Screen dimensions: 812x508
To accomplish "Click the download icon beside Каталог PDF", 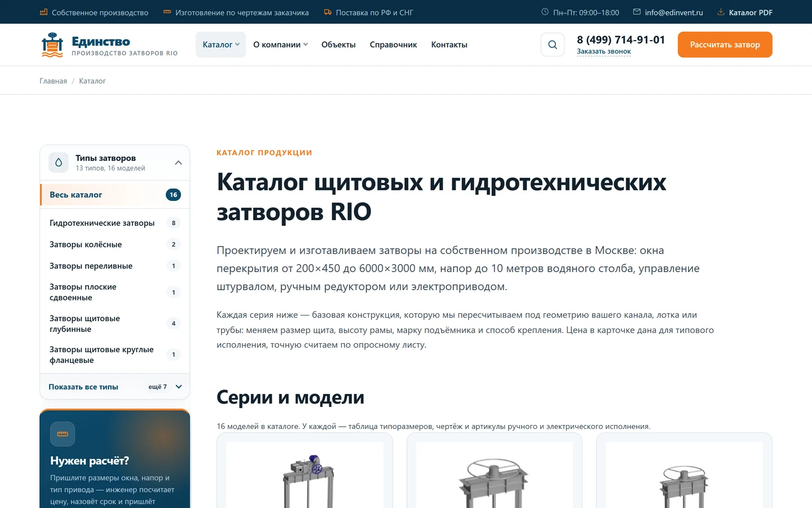I will 721,12.
